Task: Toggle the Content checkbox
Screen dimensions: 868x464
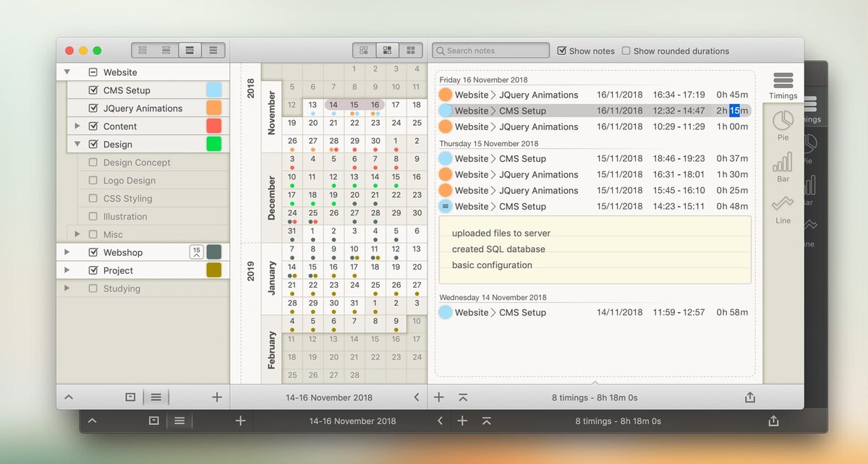Action: point(93,126)
